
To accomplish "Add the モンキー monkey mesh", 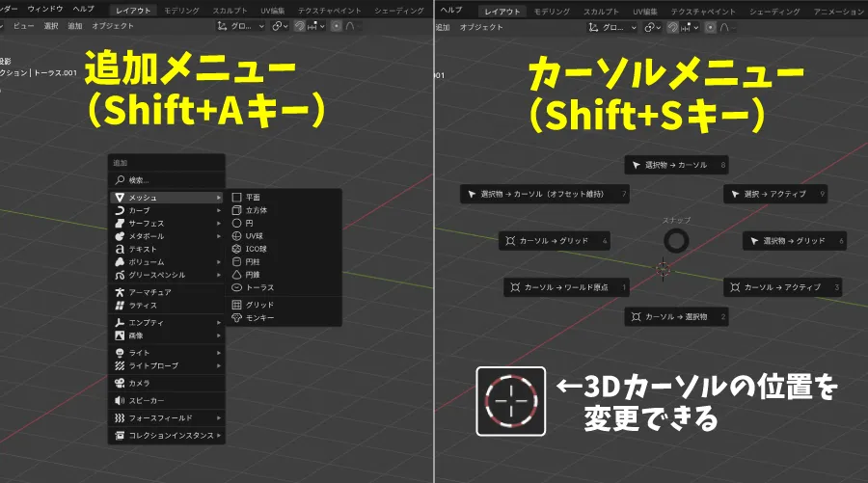I will (x=283, y=317).
